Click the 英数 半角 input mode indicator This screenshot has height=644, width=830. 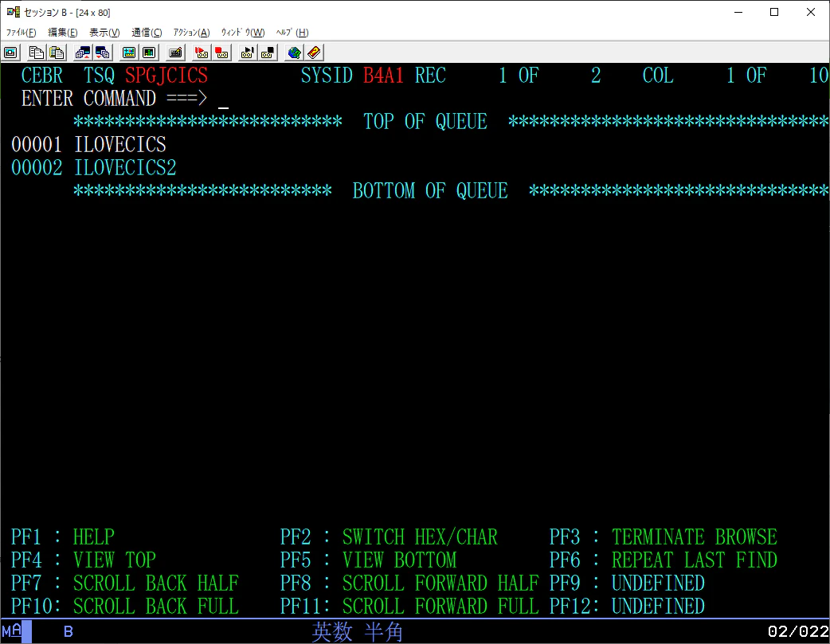tap(358, 631)
